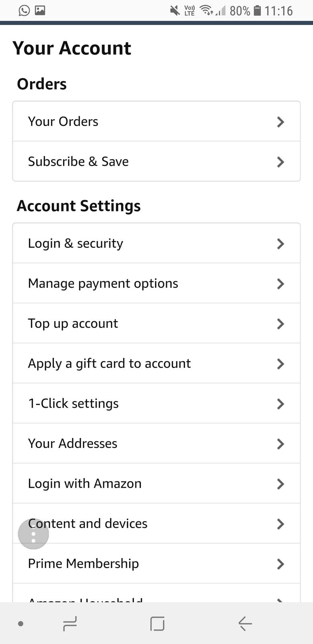The image size is (313, 644).
Task: Tap the Android home square icon
Action: coord(157,623)
